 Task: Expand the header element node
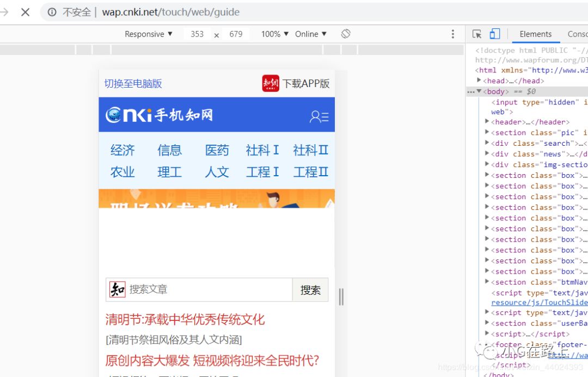click(x=487, y=121)
